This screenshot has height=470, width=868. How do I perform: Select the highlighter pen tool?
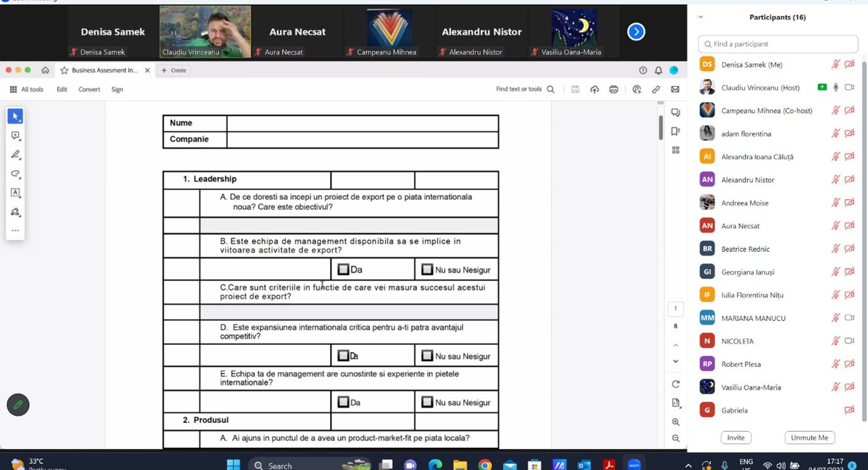(16, 154)
